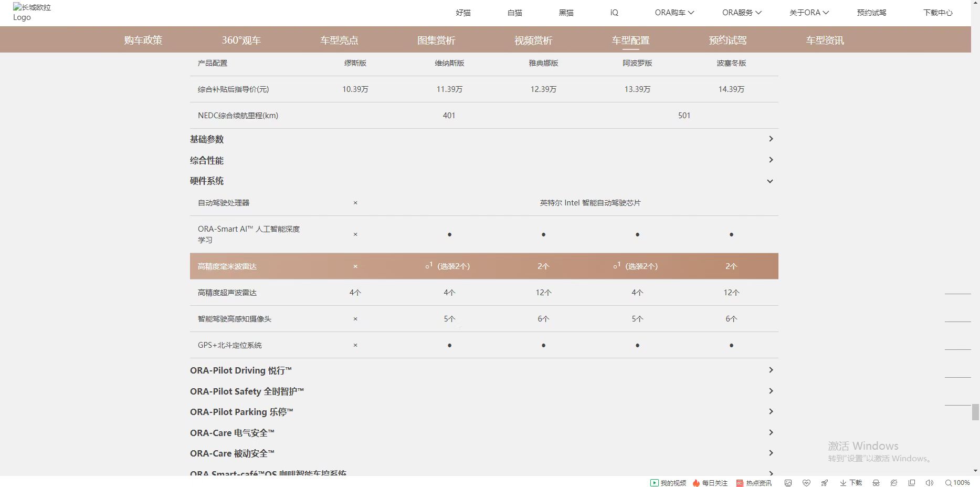Expand ORA-Pilot Safety 全时智护 section

click(x=771, y=391)
